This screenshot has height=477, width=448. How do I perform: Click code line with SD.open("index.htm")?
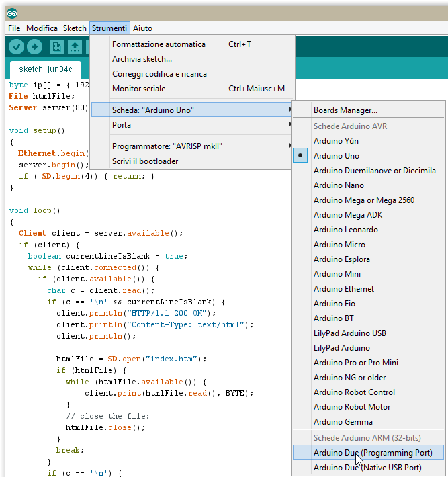(131, 359)
